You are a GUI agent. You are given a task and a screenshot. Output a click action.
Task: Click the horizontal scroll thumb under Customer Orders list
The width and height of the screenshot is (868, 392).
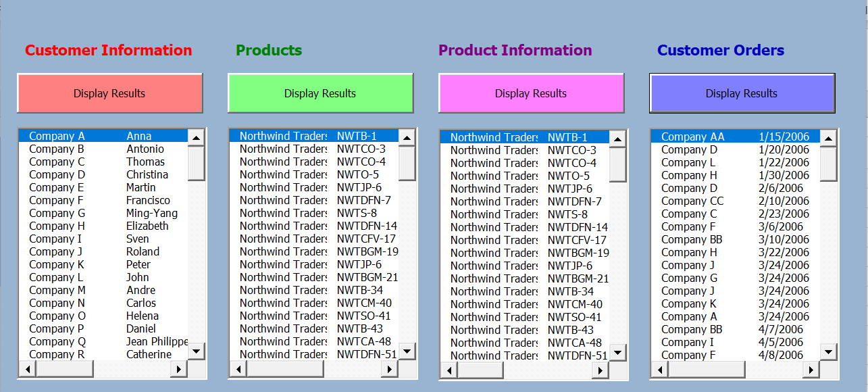(706, 370)
